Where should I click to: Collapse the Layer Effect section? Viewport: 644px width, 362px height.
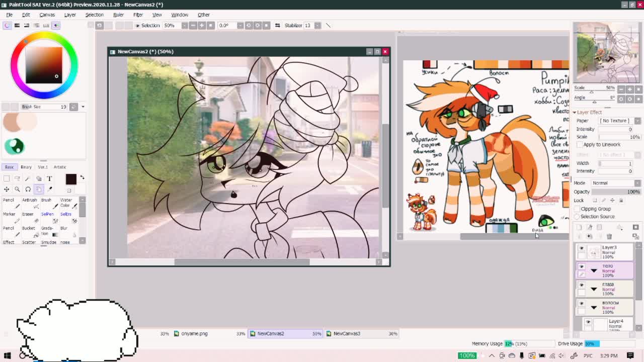(575, 113)
